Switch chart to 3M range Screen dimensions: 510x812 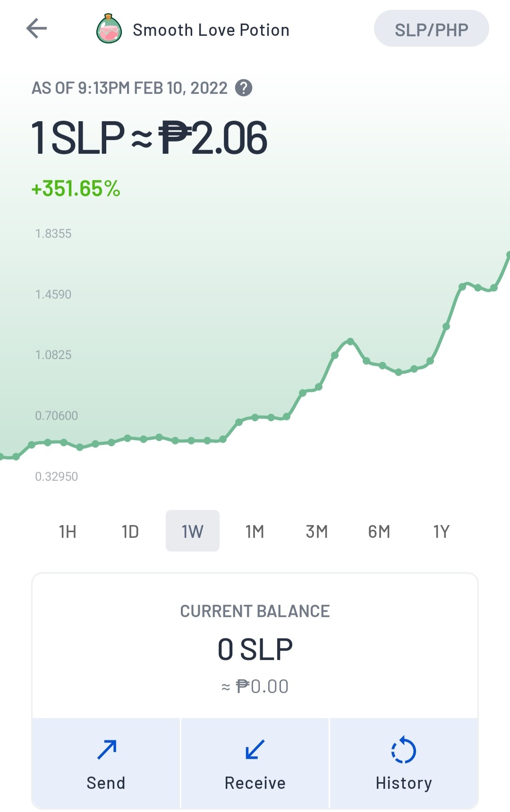[317, 531]
